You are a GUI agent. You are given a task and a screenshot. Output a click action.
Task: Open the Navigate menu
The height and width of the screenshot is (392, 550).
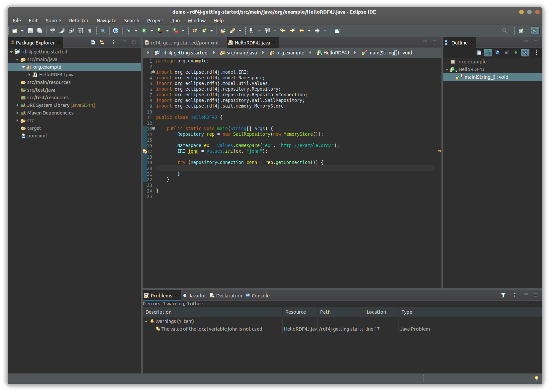(106, 21)
